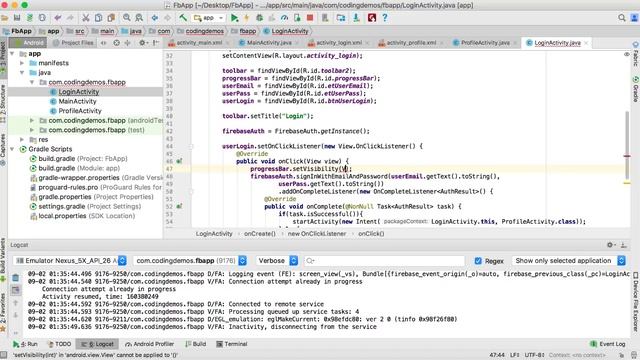Click the override gutter marker on line 46

(x=179, y=161)
